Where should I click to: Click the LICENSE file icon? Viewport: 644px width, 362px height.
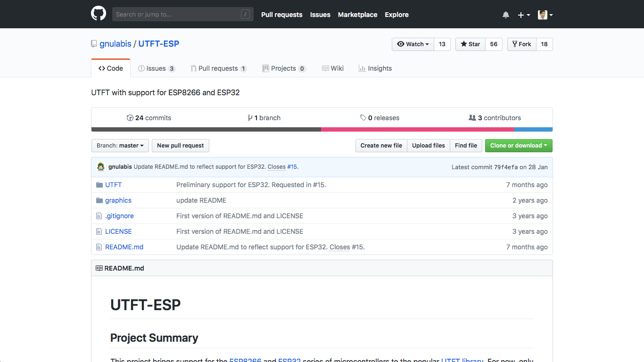[99, 231]
